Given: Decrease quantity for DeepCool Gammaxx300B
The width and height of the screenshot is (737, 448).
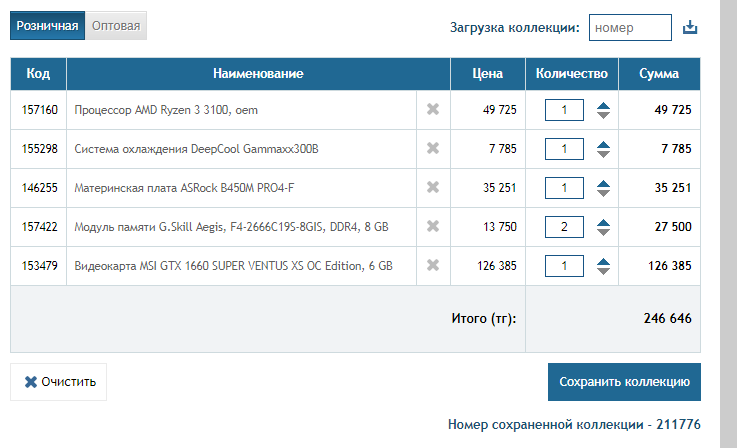Looking at the screenshot, I should tap(604, 154).
